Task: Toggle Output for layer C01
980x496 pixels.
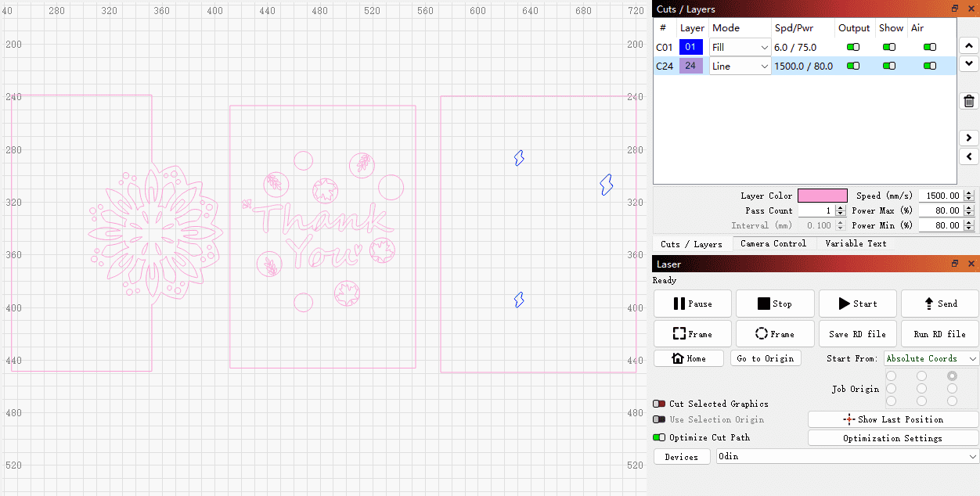Action: tap(853, 47)
